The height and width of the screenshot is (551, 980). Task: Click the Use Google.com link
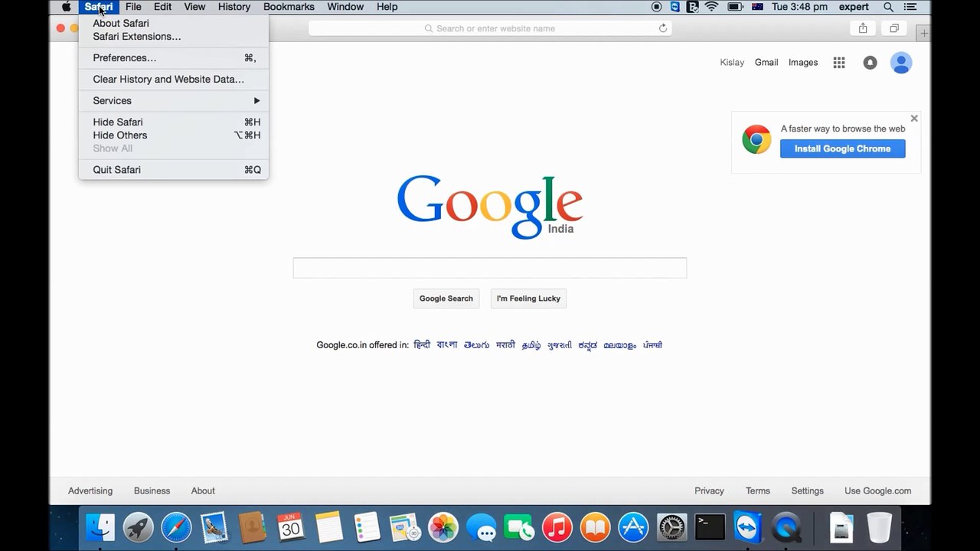(x=878, y=491)
